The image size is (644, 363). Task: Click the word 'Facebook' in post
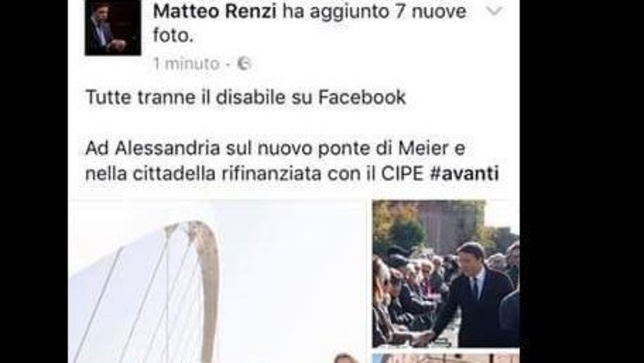[362, 97]
